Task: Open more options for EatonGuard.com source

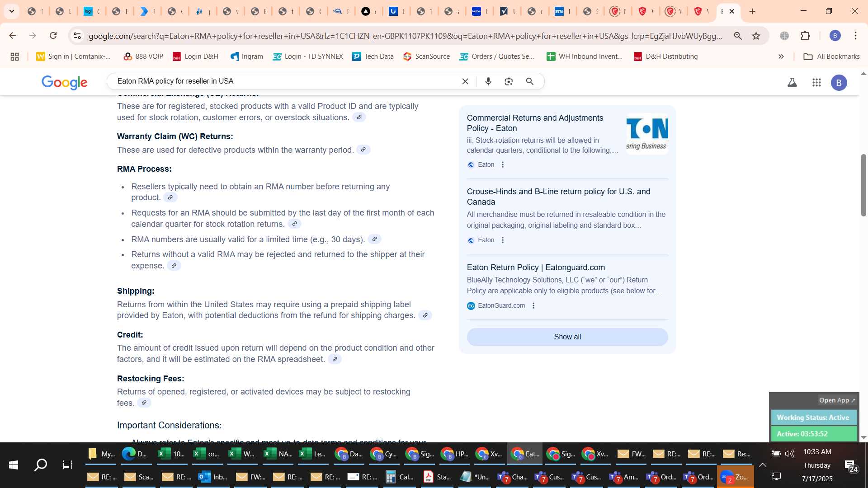Action: point(533,305)
